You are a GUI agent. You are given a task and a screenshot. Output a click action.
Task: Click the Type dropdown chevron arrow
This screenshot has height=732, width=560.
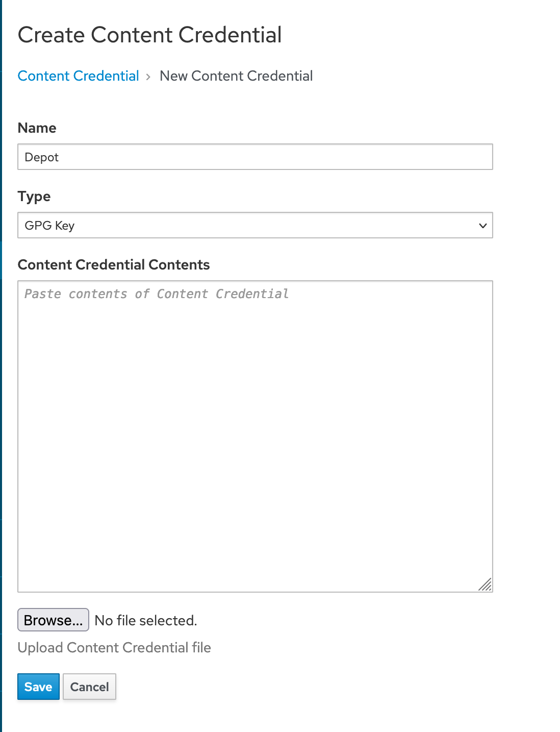(482, 226)
